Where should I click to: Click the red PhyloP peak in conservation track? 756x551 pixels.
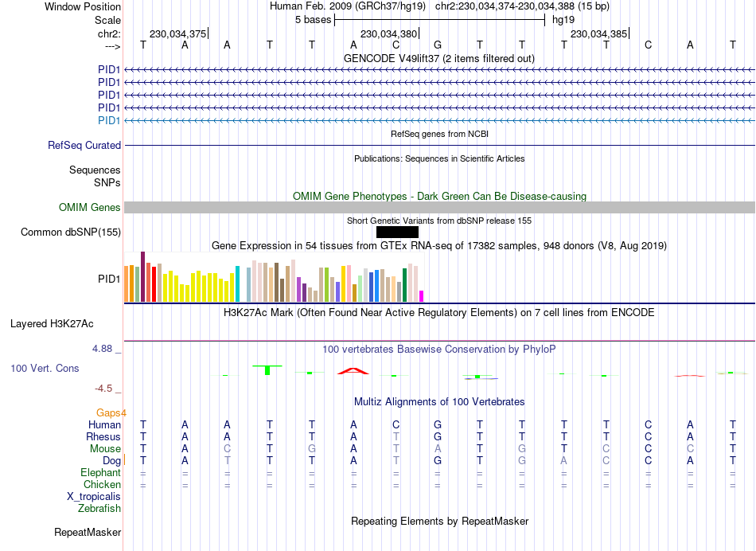coord(353,370)
